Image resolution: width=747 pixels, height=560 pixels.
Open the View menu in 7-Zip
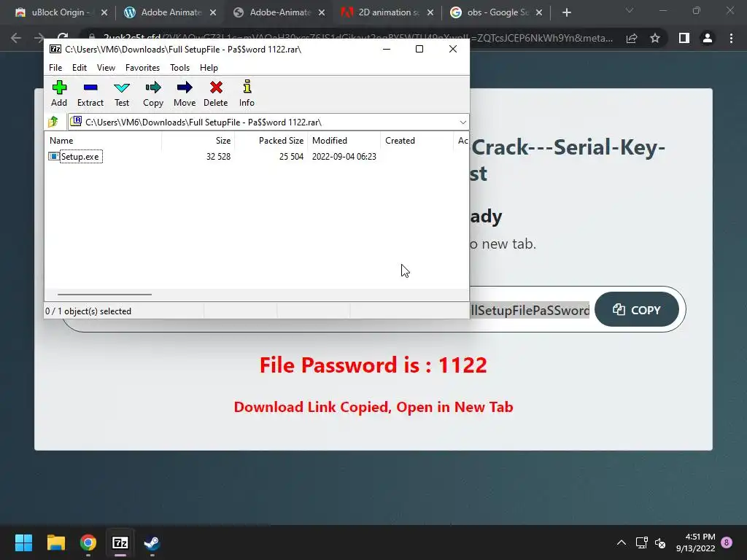tap(106, 68)
